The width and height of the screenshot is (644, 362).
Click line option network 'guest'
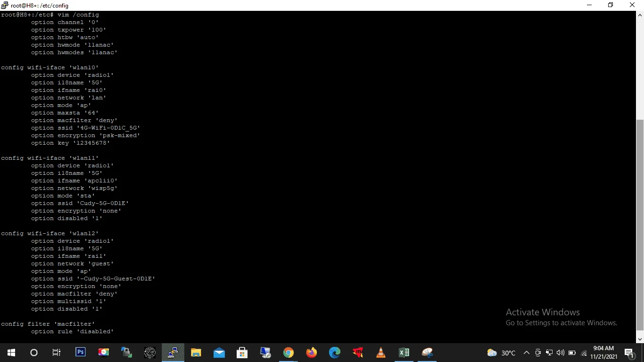[x=73, y=263]
